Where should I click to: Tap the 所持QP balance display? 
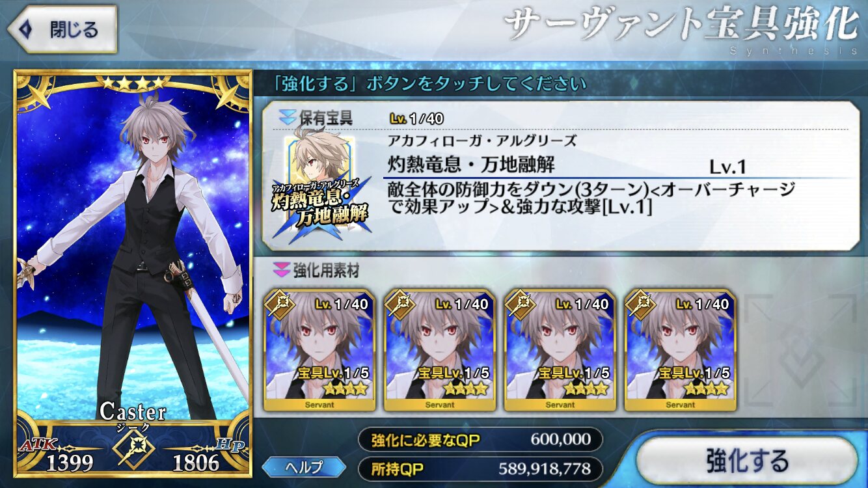(x=480, y=468)
